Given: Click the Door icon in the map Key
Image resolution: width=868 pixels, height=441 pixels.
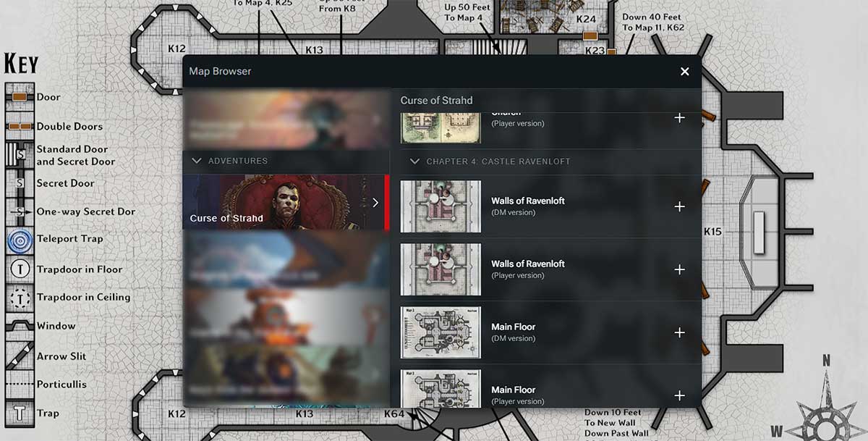Looking at the screenshot, I should 20,97.
